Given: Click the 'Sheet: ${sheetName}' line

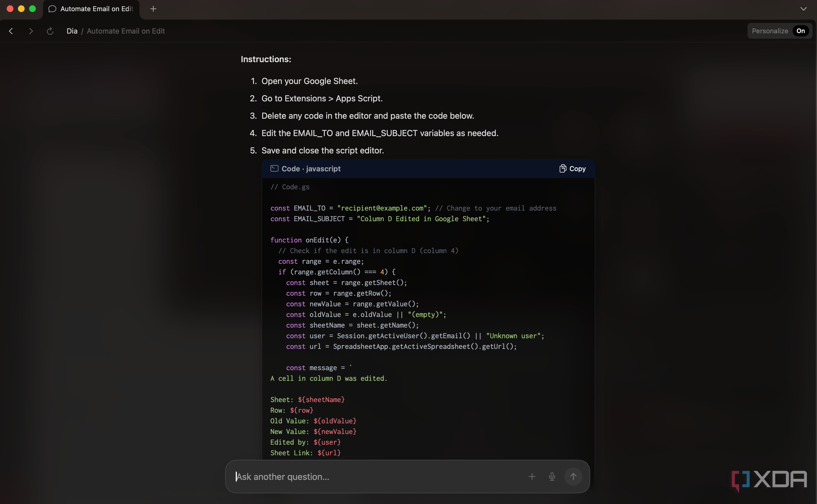Looking at the screenshot, I should 307,400.
